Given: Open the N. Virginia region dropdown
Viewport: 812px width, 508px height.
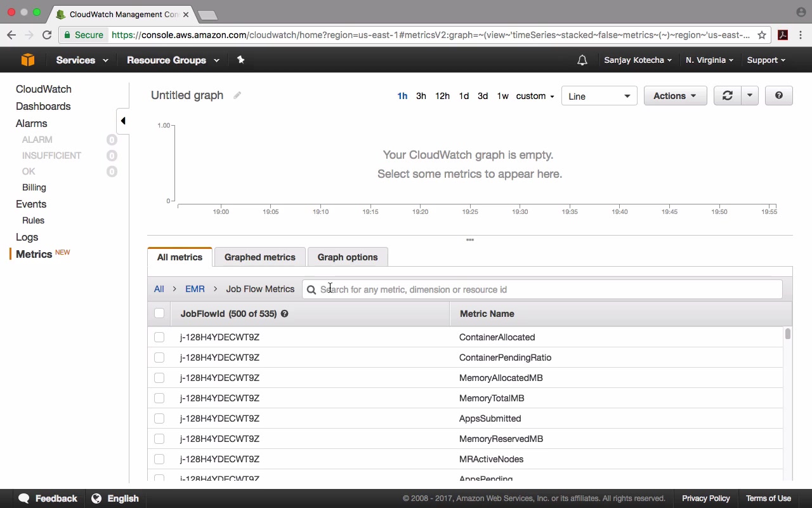Looking at the screenshot, I should (x=709, y=60).
